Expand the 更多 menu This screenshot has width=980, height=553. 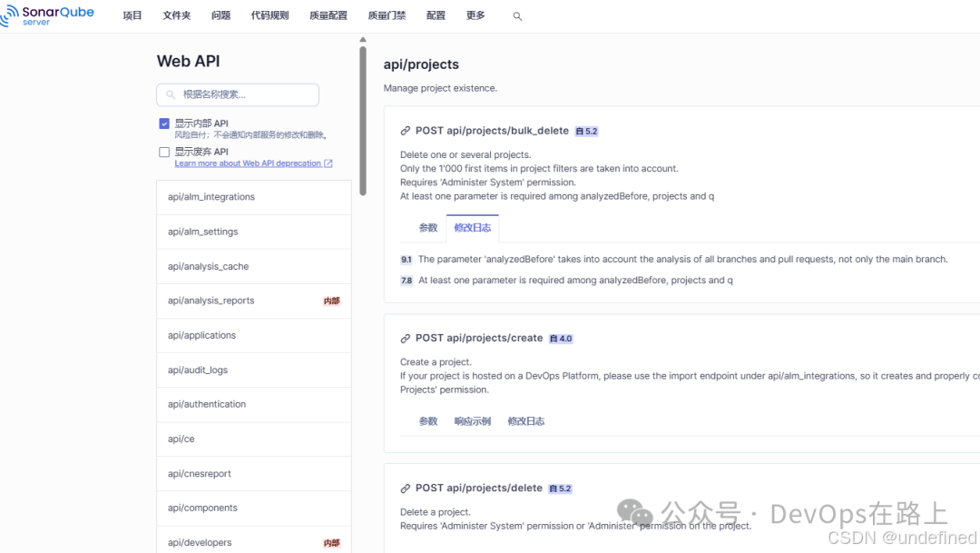click(x=475, y=15)
